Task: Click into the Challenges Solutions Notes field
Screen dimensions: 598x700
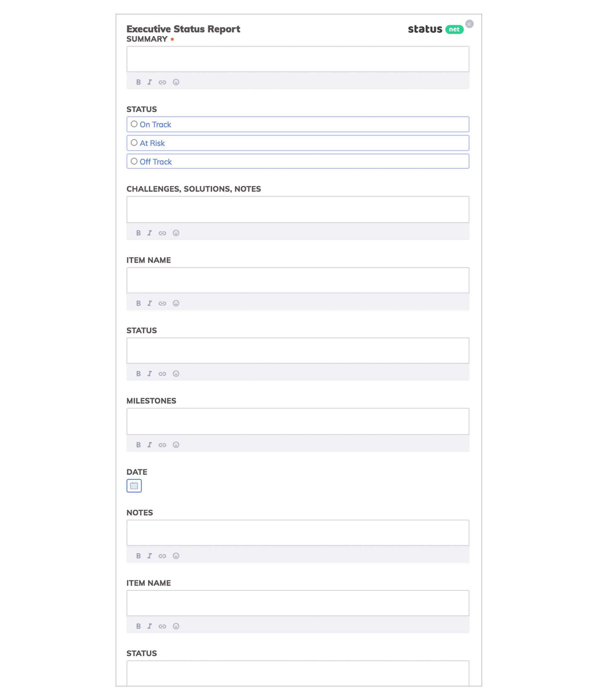Action: (x=299, y=209)
